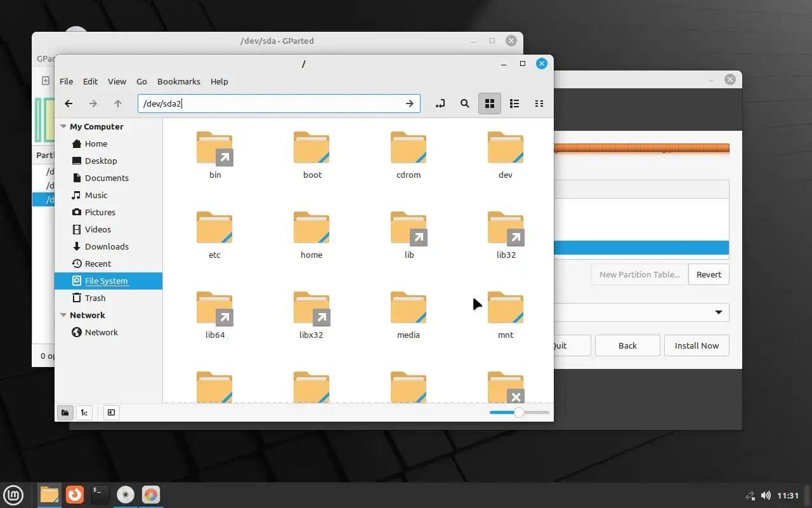Open the Help menu
The image size is (812, 508).
tap(219, 81)
